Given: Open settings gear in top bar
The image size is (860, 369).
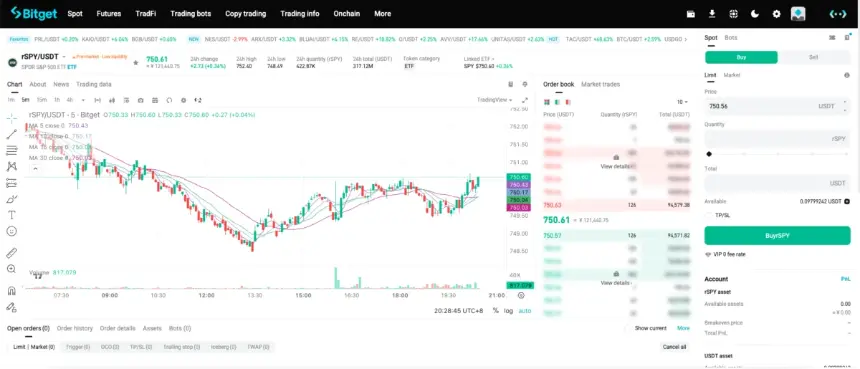Looking at the screenshot, I should (x=776, y=14).
